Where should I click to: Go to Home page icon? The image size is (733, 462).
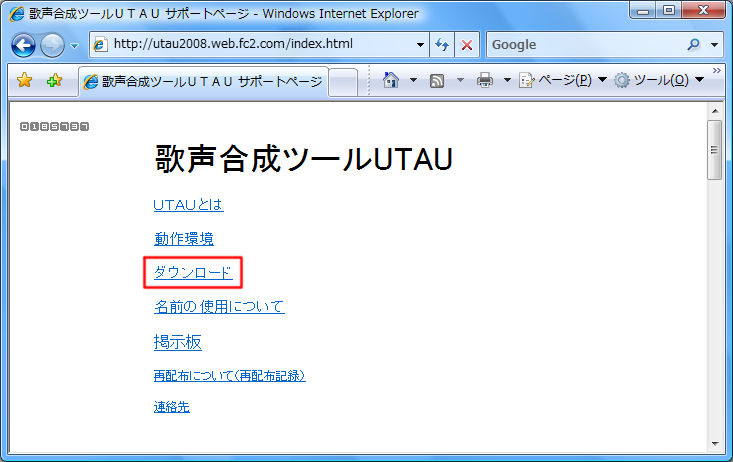pyautogui.click(x=392, y=81)
